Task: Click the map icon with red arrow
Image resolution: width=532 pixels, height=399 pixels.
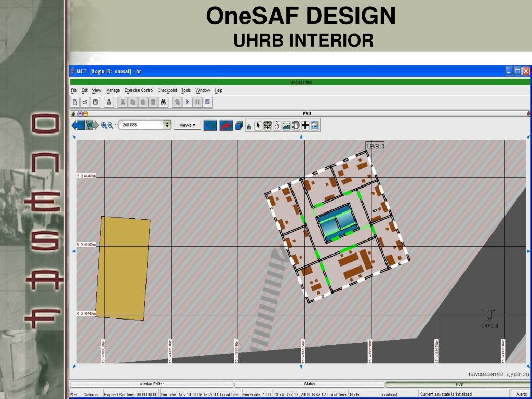Action: (x=226, y=125)
